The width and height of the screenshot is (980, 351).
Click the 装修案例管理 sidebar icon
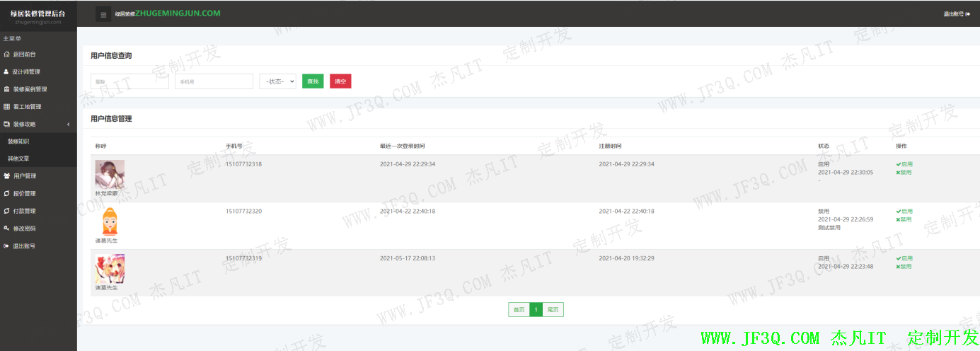(x=6, y=89)
